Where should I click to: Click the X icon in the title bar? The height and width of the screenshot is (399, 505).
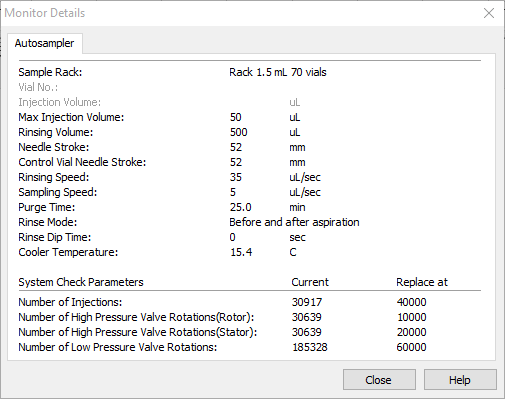pos(489,13)
